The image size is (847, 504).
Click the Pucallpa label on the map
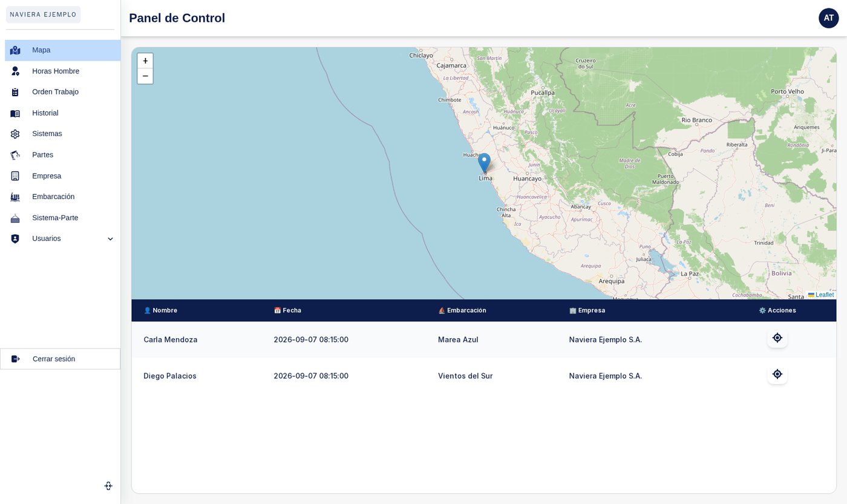point(543,93)
